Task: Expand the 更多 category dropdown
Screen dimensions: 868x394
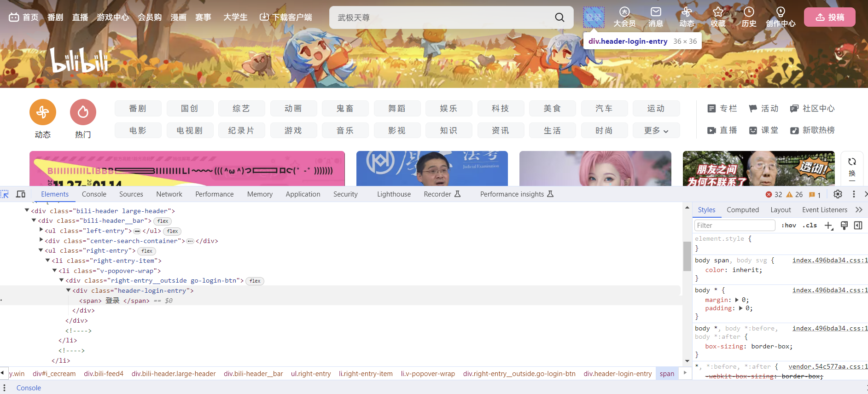Action: [x=656, y=131]
